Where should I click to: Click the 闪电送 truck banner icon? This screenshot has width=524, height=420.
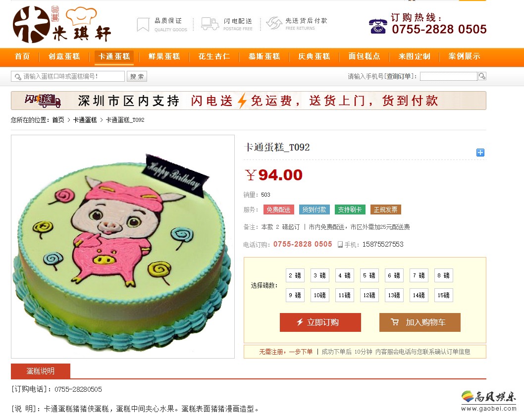[43, 101]
